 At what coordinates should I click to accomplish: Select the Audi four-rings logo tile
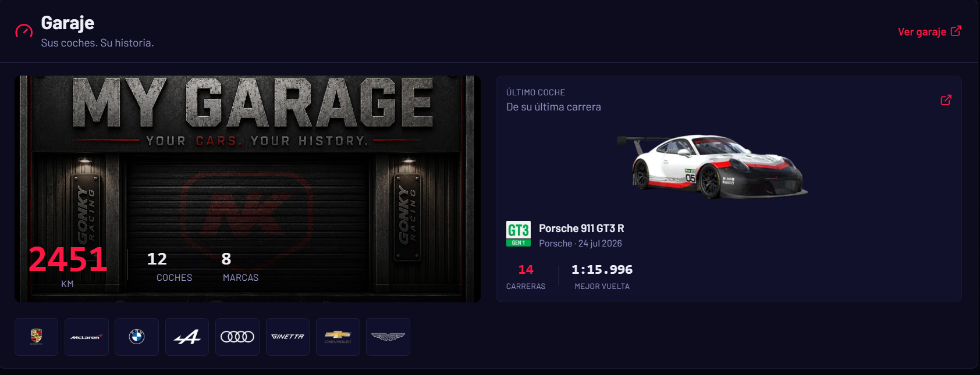point(237,337)
